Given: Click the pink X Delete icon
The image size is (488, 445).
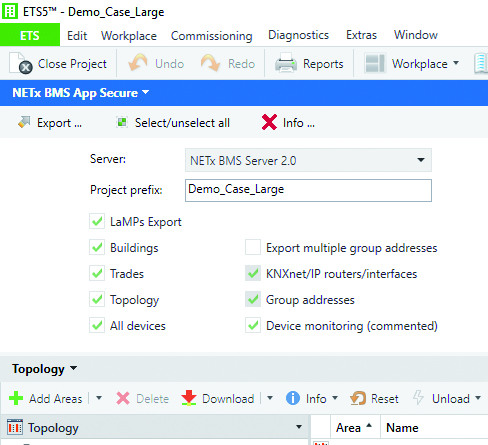Looking at the screenshot, I should [x=123, y=398].
